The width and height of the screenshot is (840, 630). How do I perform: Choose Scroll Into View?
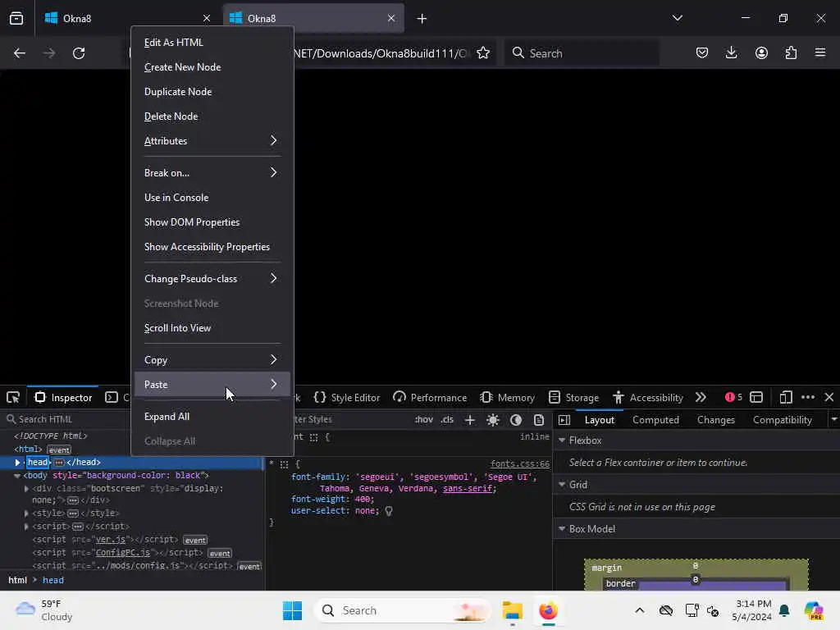pos(212,328)
